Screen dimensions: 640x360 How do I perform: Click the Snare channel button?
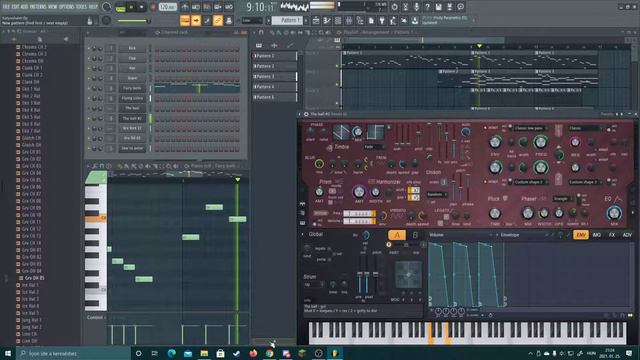[132, 78]
